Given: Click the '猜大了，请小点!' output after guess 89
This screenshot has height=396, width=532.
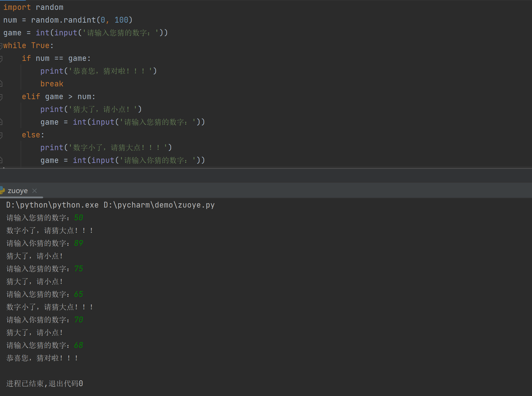Looking at the screenshot, I should click(35, 256).
